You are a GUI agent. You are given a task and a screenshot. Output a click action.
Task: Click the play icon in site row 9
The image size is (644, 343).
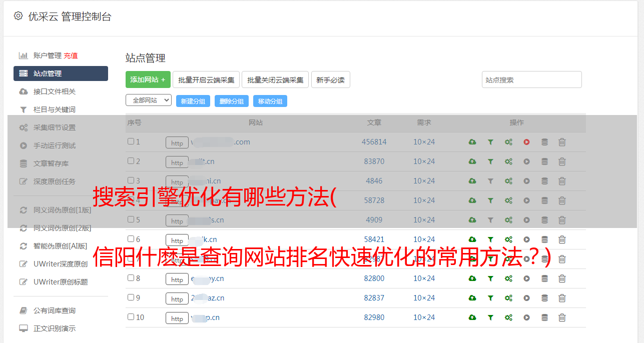click(x=526, y=298)
